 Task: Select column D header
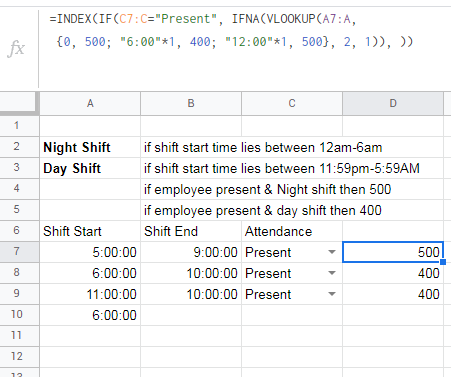tap(393, 104)
